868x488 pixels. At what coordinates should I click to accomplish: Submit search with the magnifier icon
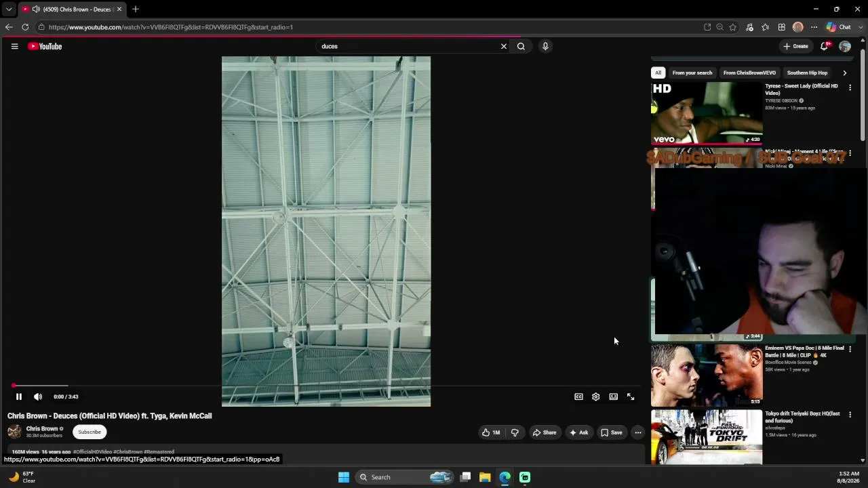[x=521, y=46]
